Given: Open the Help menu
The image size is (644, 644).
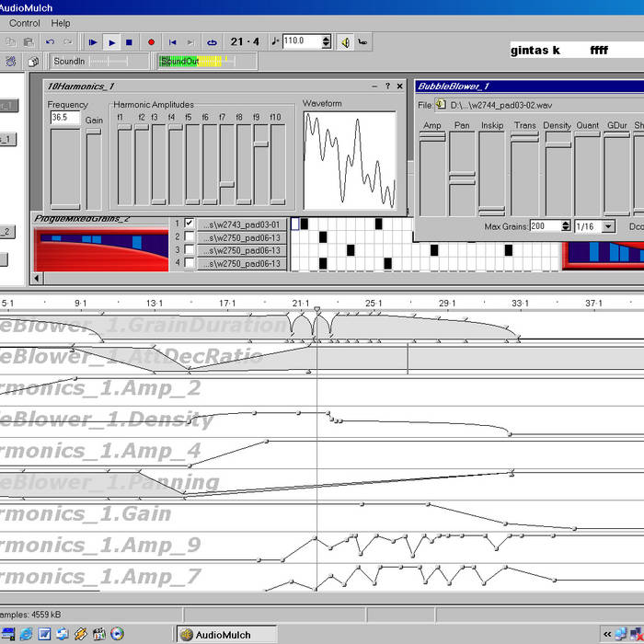Looking at the screenshot, I should coord(61,23).
